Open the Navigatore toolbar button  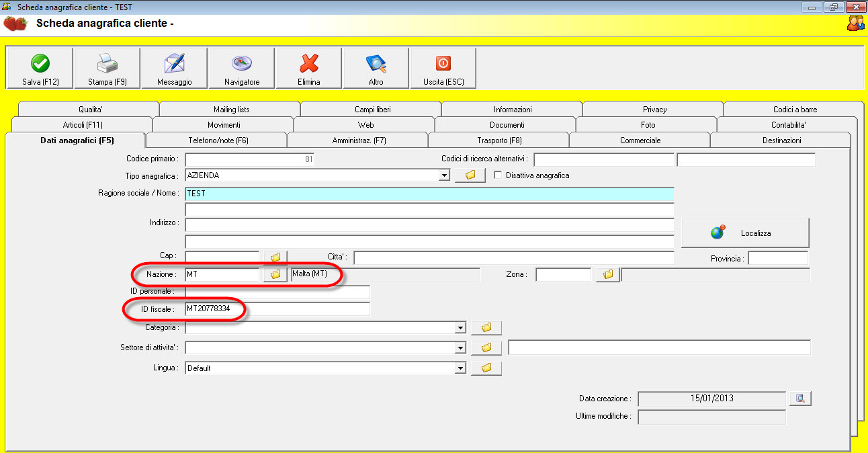(242, 68)
